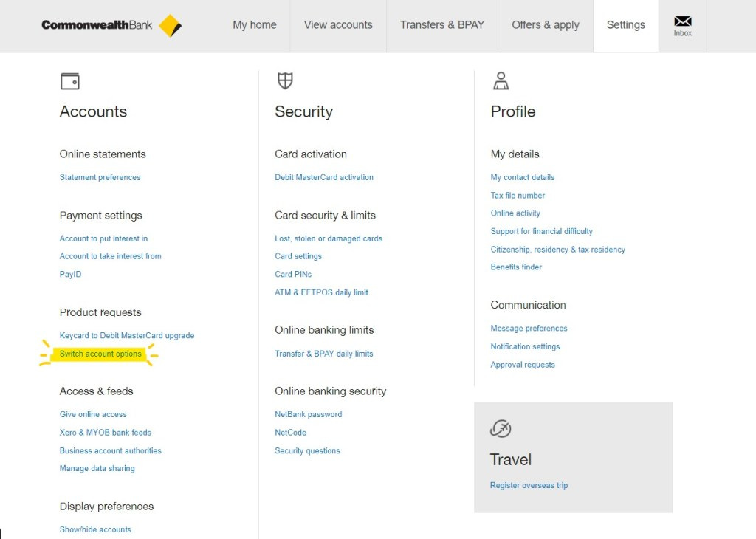Open My contact details link
Image resolution: width=756 pixels, height=539 pixels.
[x=523, y=177]
